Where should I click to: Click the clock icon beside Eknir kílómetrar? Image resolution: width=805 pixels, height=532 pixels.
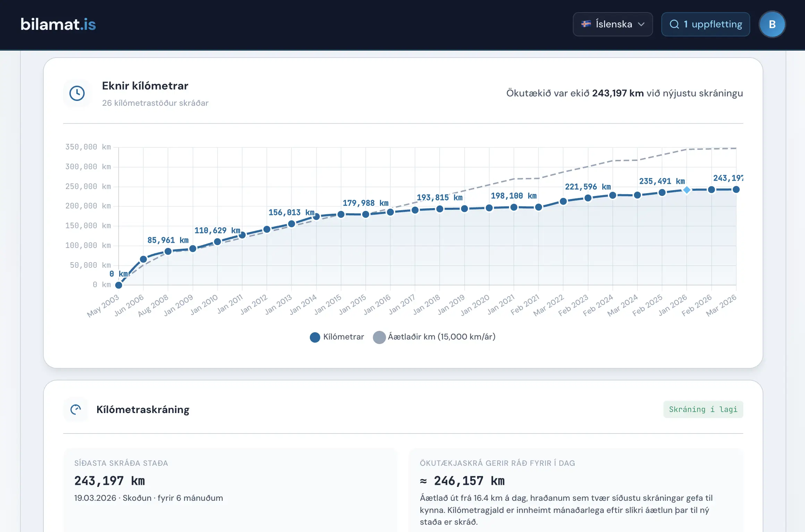pyautogui.click(x=77, y=93)
